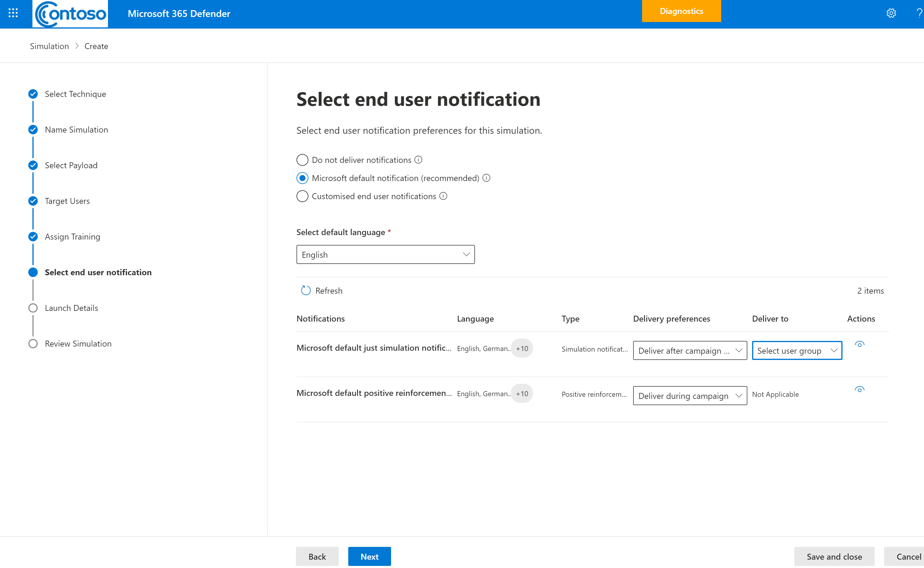This screenshot has width=924, height=568.
Task: Click the Contoso logo in the header
Action: (70, 14)
